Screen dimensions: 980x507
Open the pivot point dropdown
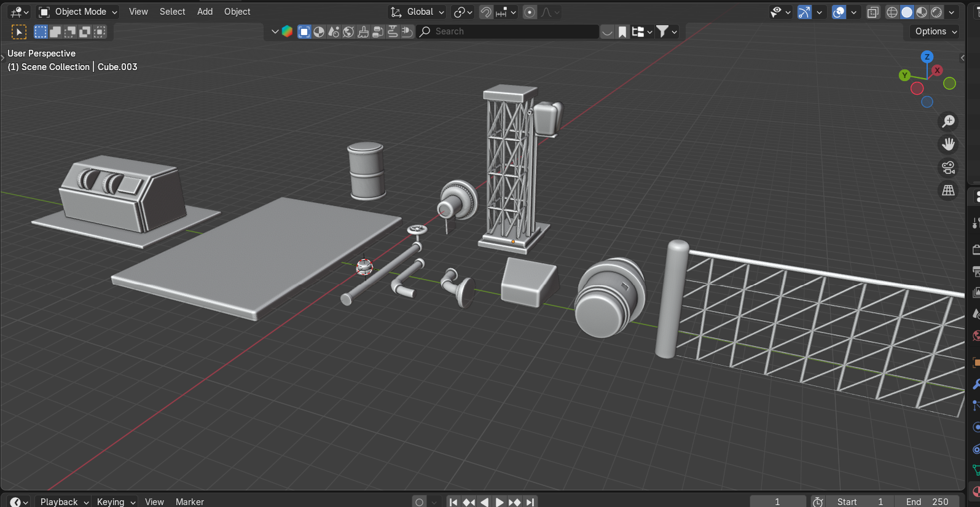tap(463, 12)
